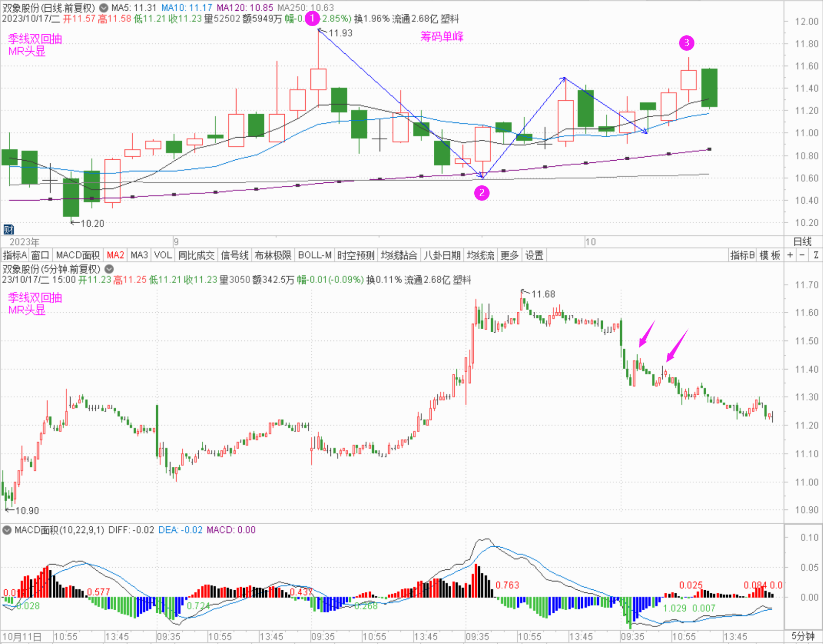This screenshot has height=644, width=823.
Task: Click the 10.90 low label on 5-minute chart
Action: coord(27,510)
